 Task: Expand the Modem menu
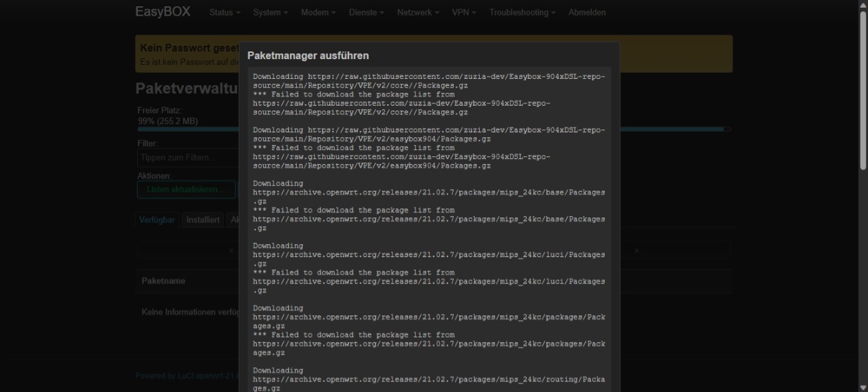pos(319,13)
